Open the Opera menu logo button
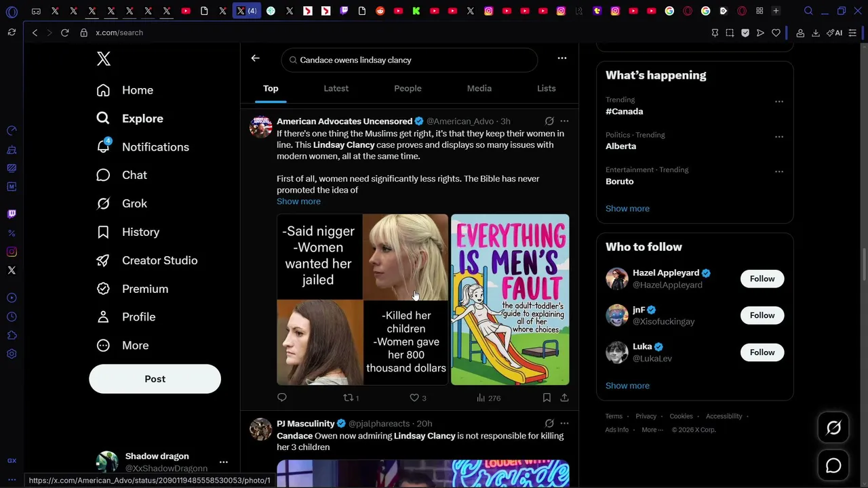The image size is (868, 488). point(12,12)
